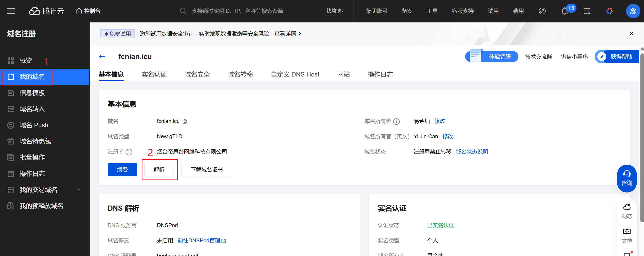
Task: Open the 文档 documentation icon
Action: point(627,236)
